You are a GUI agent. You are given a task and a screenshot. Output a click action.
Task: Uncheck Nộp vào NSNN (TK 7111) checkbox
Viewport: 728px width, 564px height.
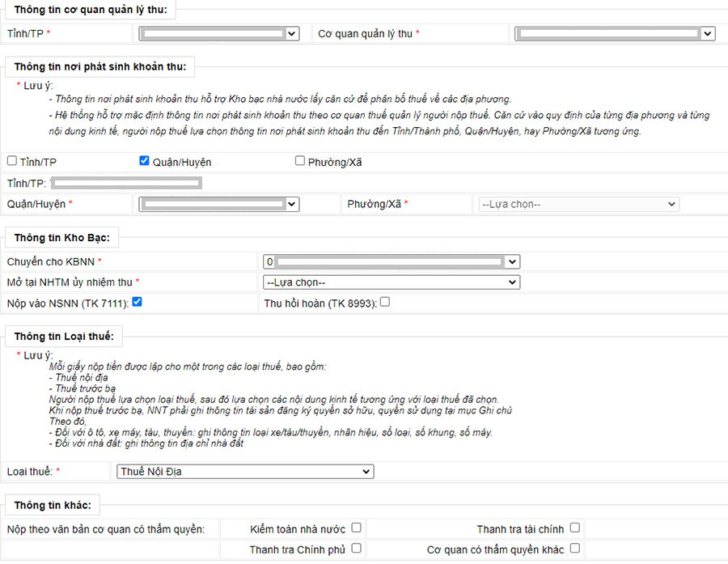click(138, 303)
